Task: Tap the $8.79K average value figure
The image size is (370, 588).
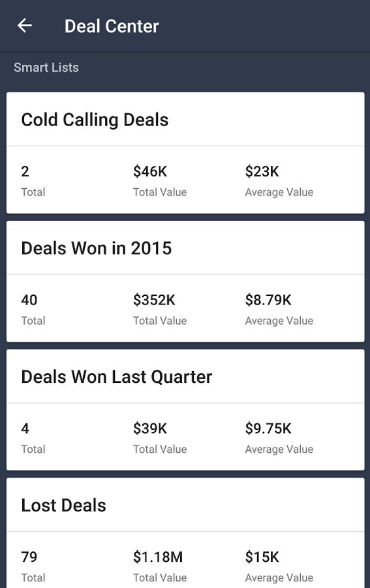Action: tap(268, 300)
